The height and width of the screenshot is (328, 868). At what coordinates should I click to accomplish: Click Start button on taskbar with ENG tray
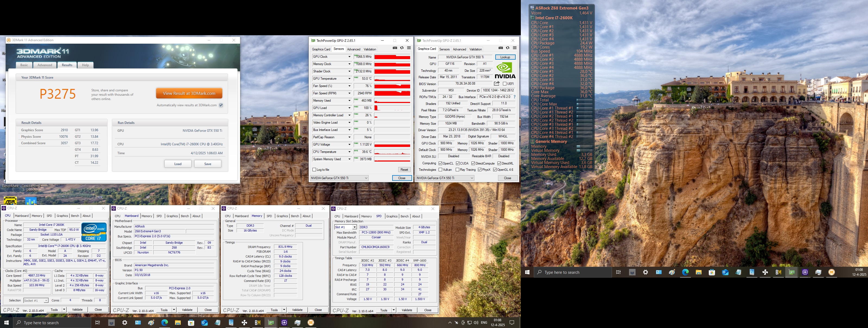[x=7, y=323]
